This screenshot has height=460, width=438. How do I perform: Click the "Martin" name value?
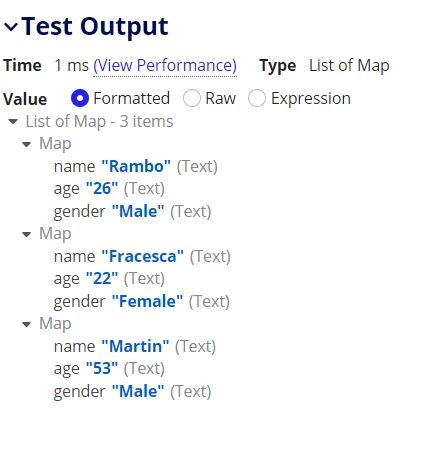(135, 346)
